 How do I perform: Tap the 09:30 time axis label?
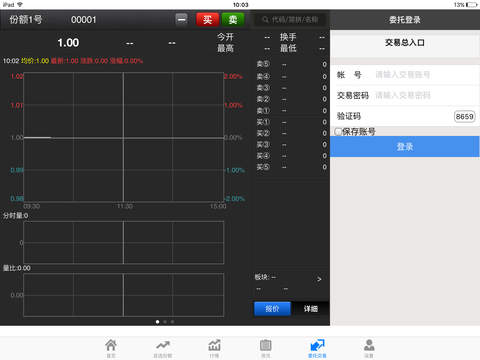click(32, 206)
